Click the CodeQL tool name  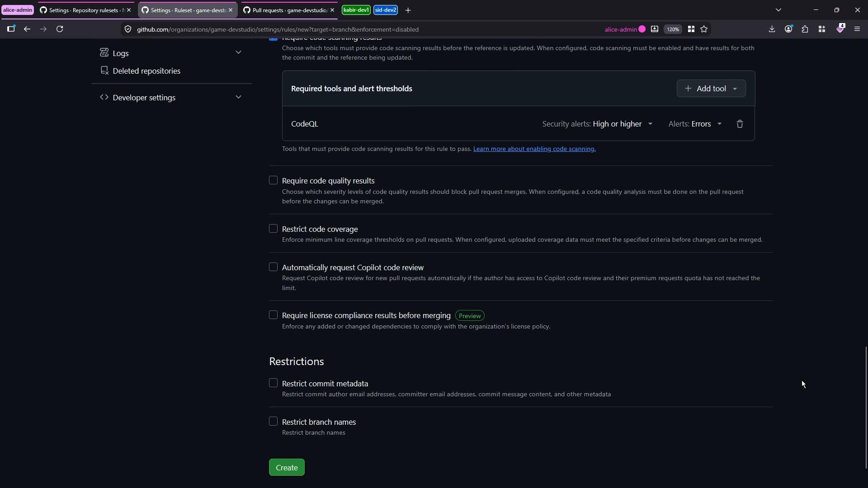[305, 124]
